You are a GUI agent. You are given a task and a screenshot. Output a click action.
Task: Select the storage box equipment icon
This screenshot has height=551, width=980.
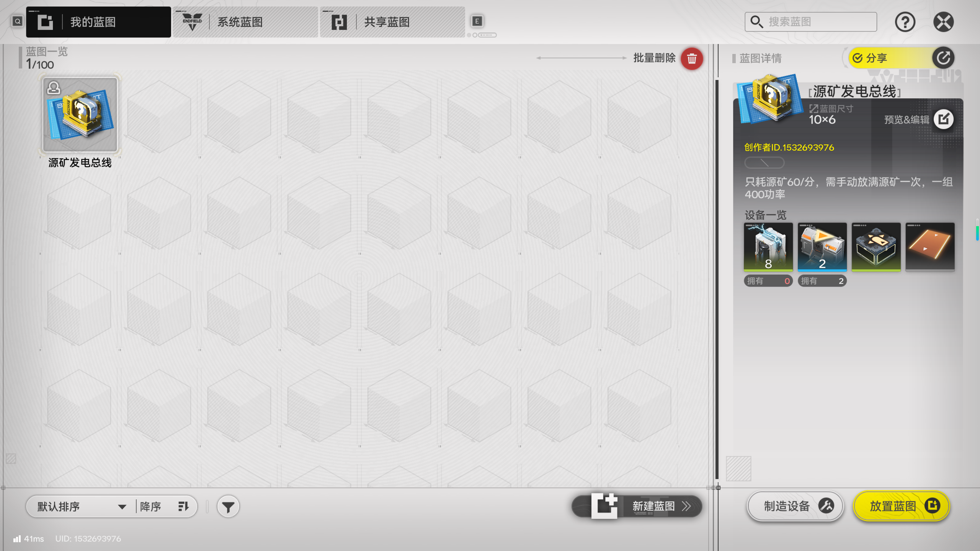tap(876, 247)
